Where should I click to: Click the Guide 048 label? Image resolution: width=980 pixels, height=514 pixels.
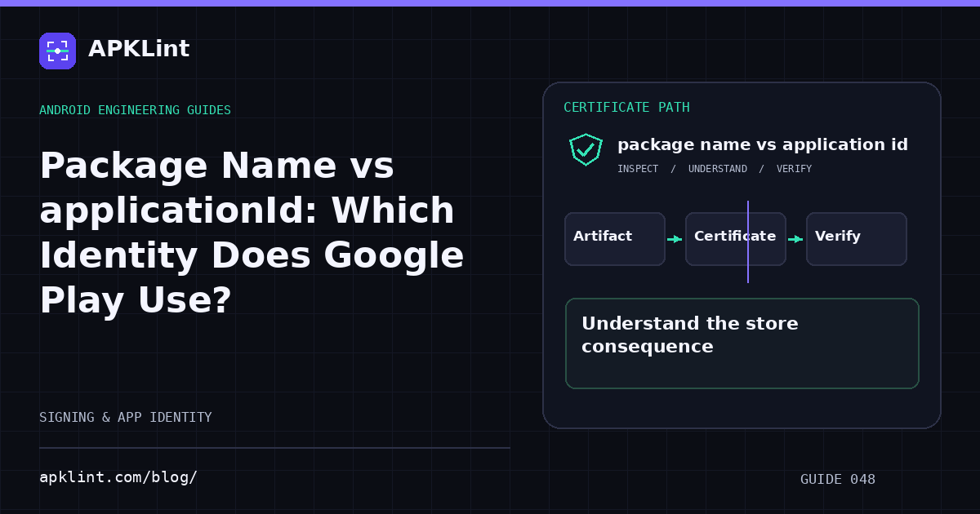pos(838,480)
